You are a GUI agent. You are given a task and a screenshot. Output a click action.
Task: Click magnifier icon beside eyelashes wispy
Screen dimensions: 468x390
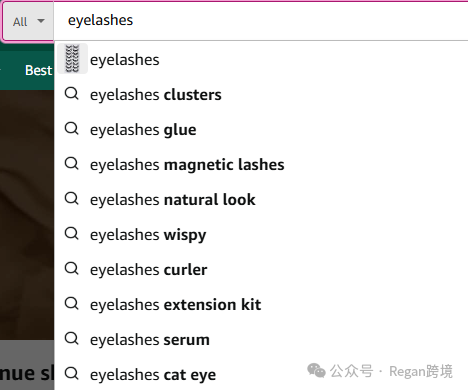click(x=71, y=234)
